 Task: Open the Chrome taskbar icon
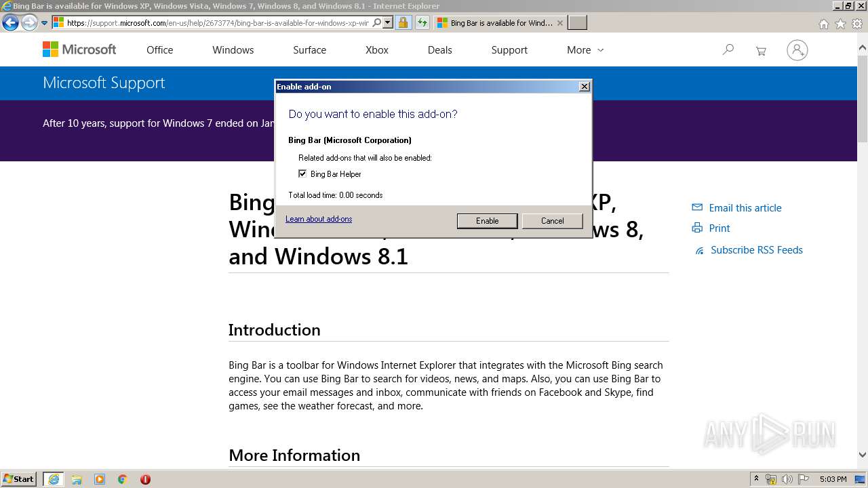122,479
